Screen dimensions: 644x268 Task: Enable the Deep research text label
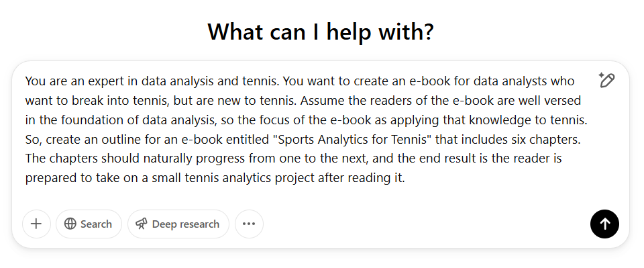186,224
